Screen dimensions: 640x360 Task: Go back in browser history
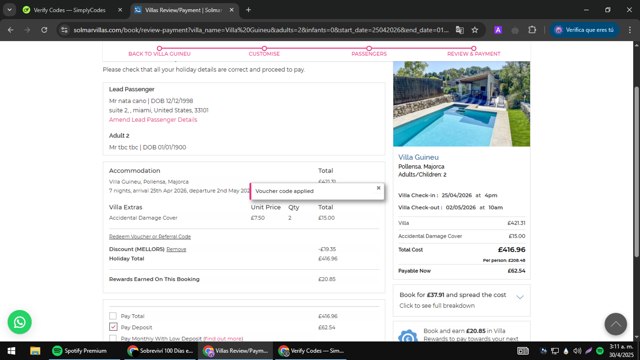pyautogui.click(x=11, y=30)
